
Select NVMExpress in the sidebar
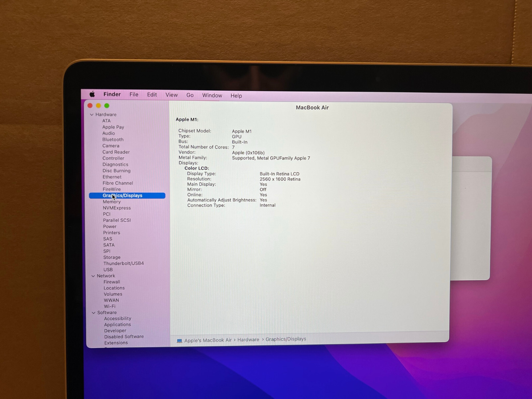click(117, 208)
